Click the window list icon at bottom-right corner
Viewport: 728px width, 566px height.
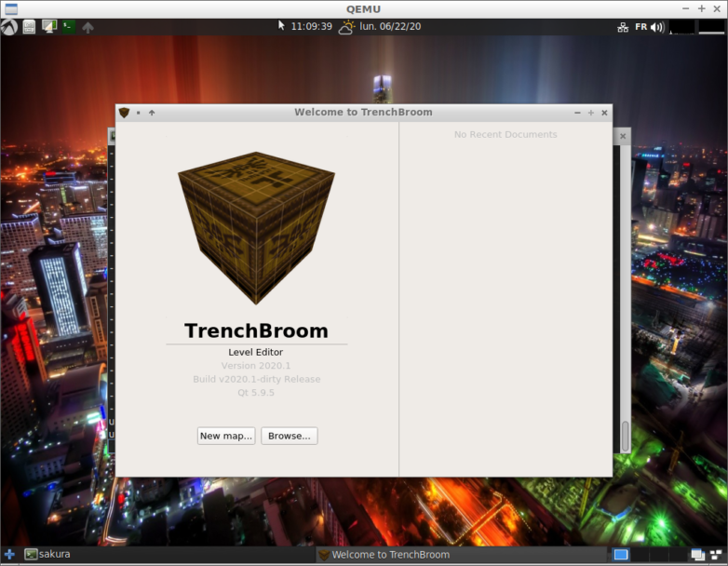click(x=716, y=555)
